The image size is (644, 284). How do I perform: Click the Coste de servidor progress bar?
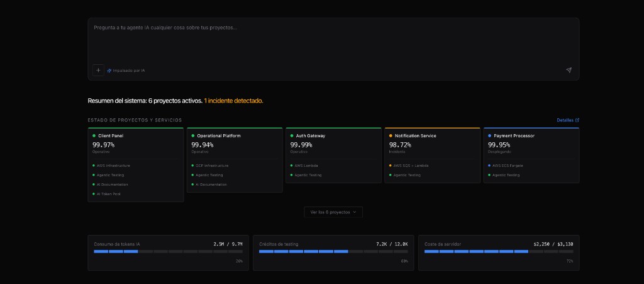499,251
